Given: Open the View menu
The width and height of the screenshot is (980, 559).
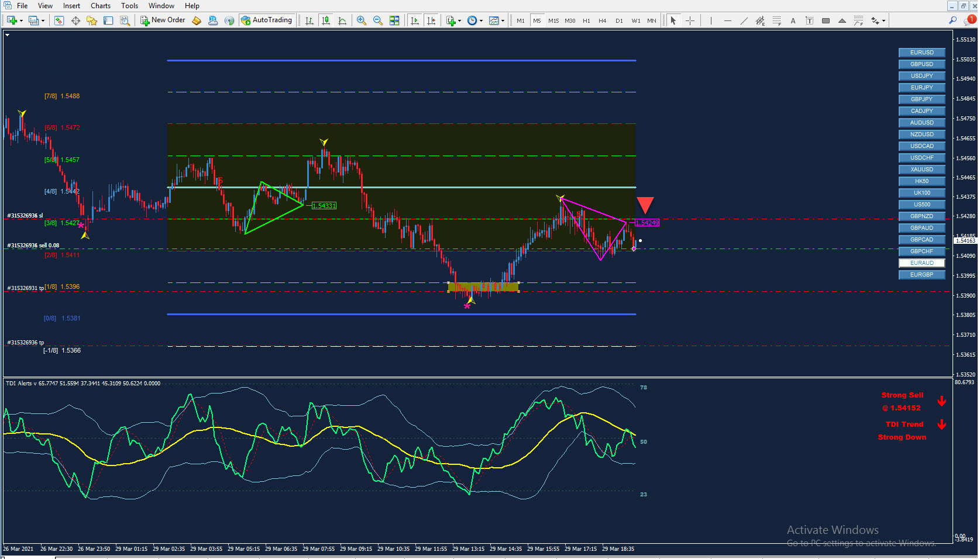Looking at the screenshot, I should click(45, 6).
